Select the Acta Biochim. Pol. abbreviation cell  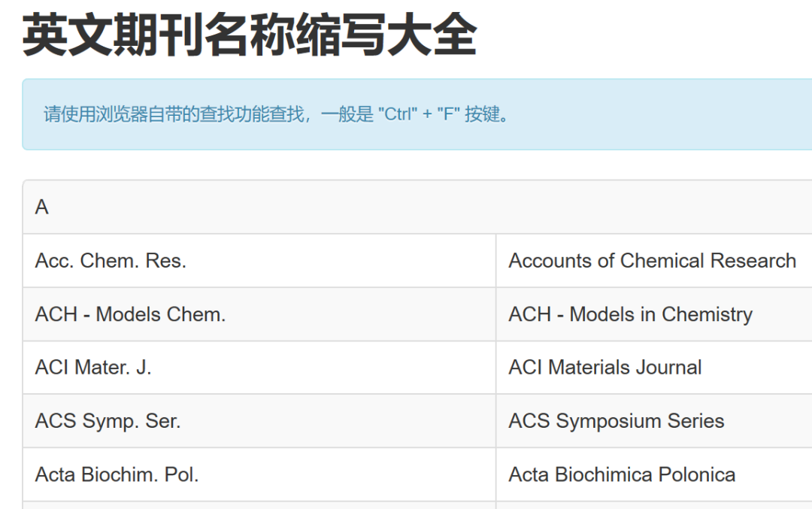click(x=117, y=474)
